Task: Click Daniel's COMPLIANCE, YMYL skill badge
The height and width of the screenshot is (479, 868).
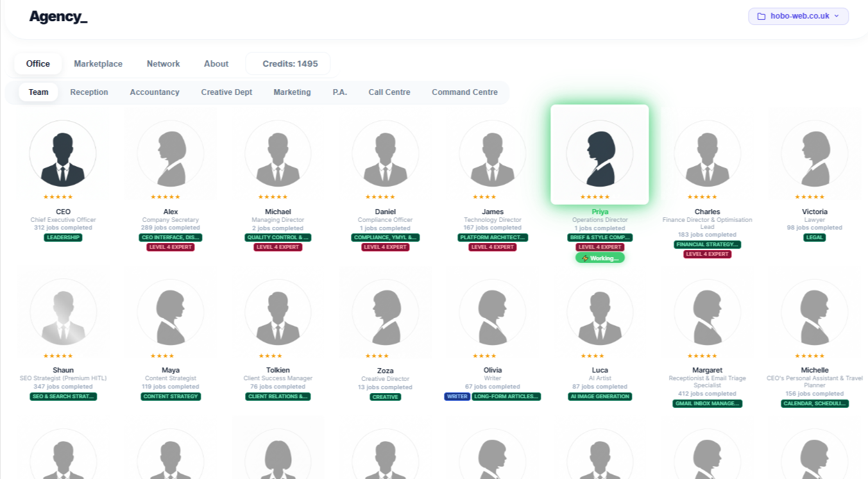Action: [385, 237]
